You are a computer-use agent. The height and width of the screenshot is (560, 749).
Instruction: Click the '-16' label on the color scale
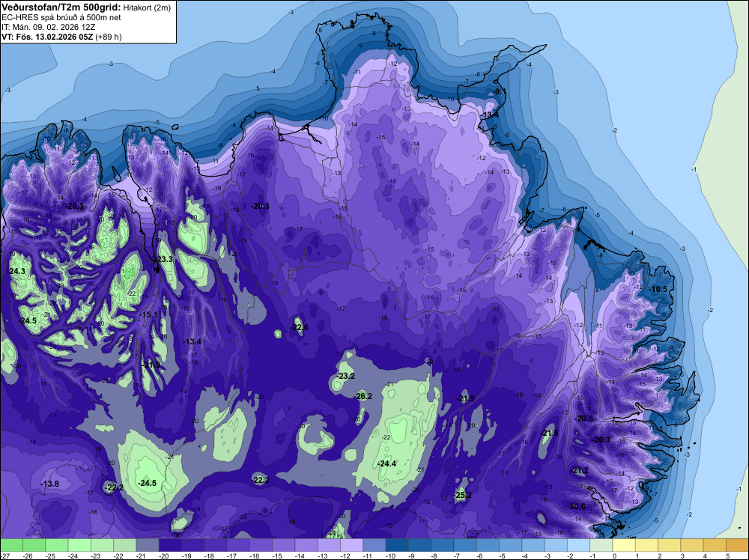(x=255, y=556)
